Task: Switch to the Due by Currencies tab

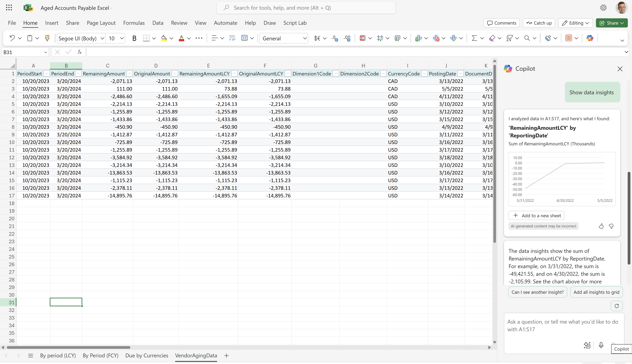Action: (x=147, y=355)
